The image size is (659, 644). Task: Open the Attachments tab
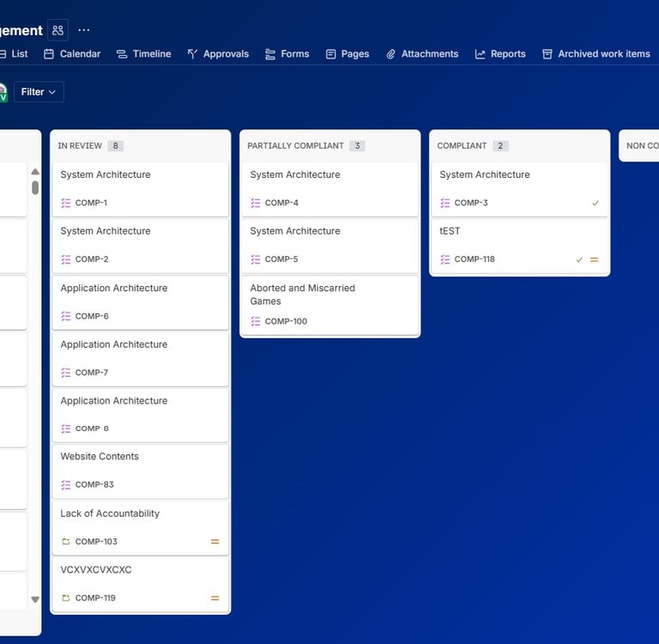click(x=422, y=54)
